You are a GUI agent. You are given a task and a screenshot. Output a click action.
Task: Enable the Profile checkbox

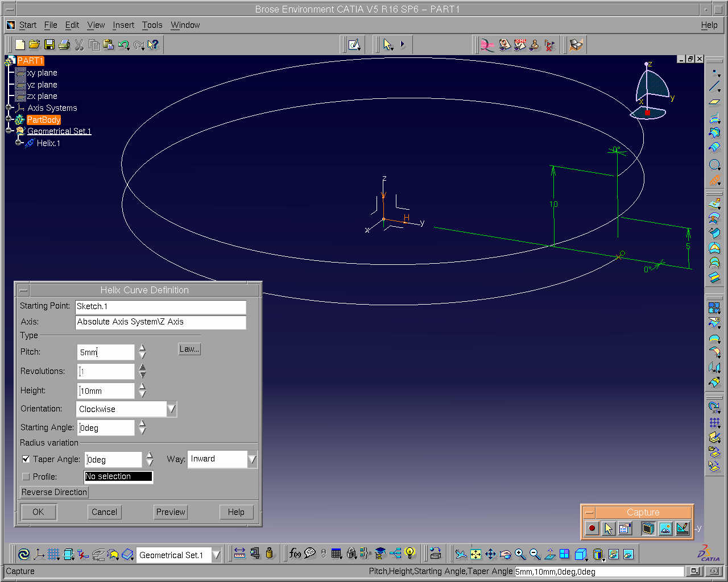(x=26, y=477)
